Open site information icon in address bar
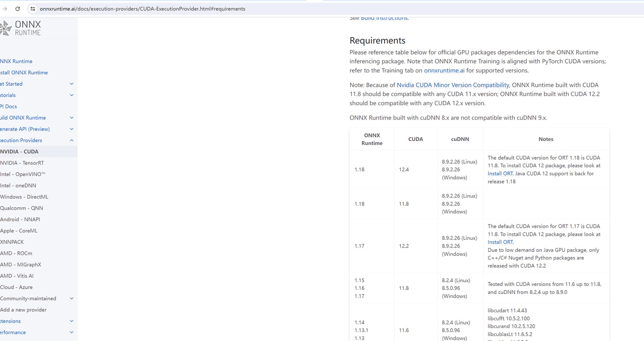Image resolution: width=644 pixels, height=341 pixels. (x=33, y=9)
